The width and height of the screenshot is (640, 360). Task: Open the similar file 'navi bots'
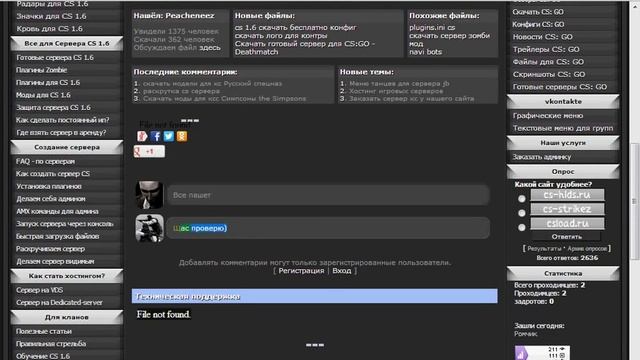[x=425, y=52]
